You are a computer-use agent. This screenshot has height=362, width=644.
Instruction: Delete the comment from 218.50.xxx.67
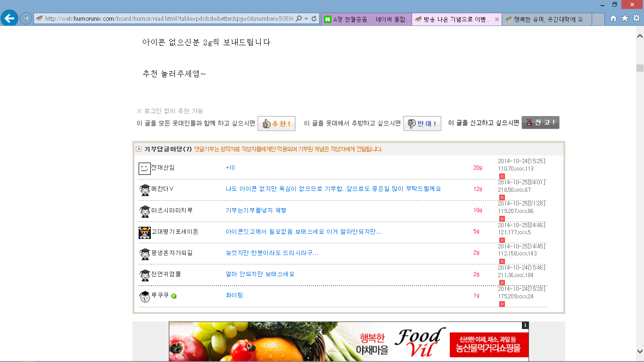point(502,197)
